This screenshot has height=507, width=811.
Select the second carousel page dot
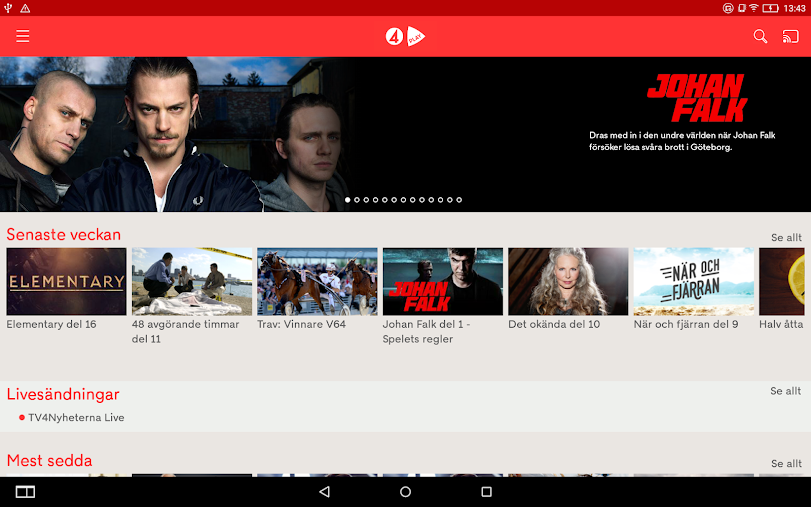357,200
